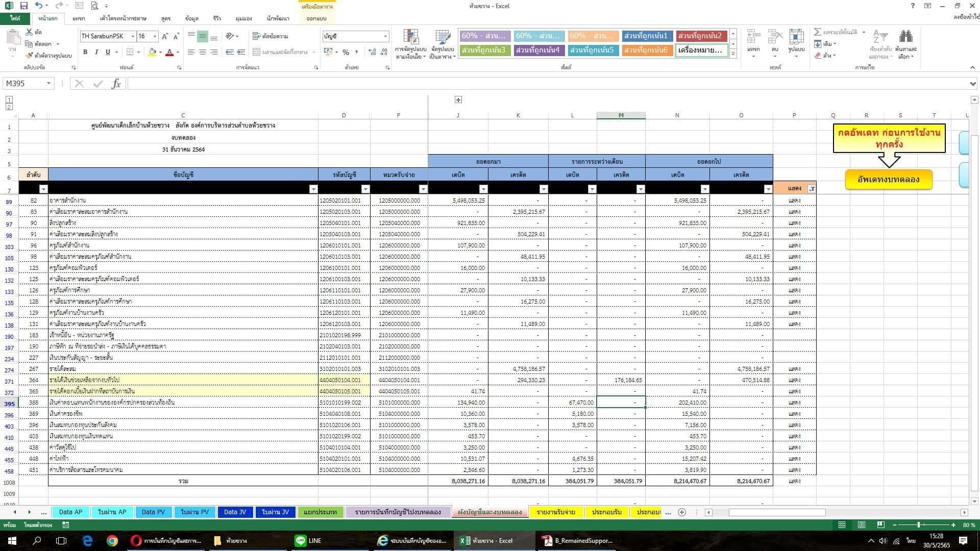
Task: Open the TH SarabunPSK font dropdown
Action: click(x=133, y=36)
